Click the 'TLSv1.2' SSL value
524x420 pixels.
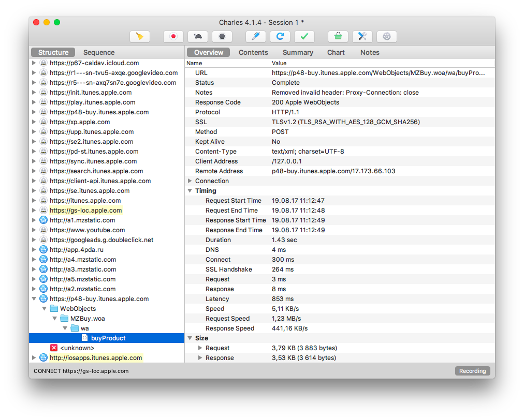click(346, 122)
